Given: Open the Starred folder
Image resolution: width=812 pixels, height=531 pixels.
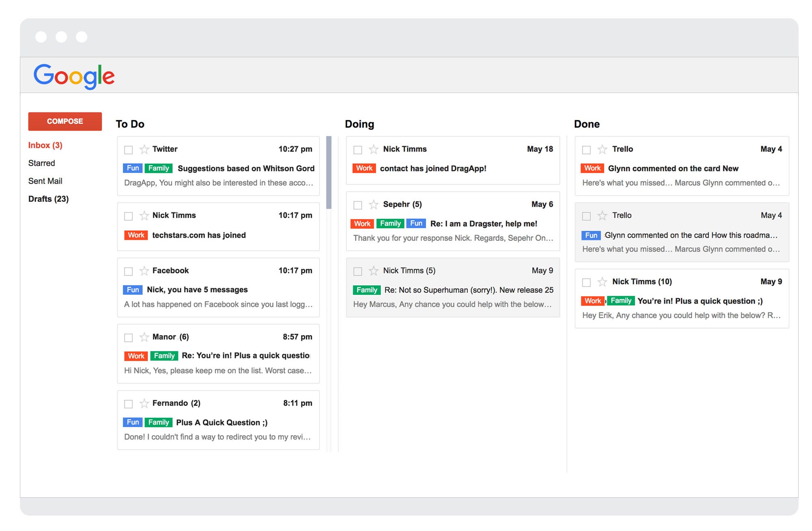Looking at the screenshot, I should pyautogui.click(x=41, y=163).
